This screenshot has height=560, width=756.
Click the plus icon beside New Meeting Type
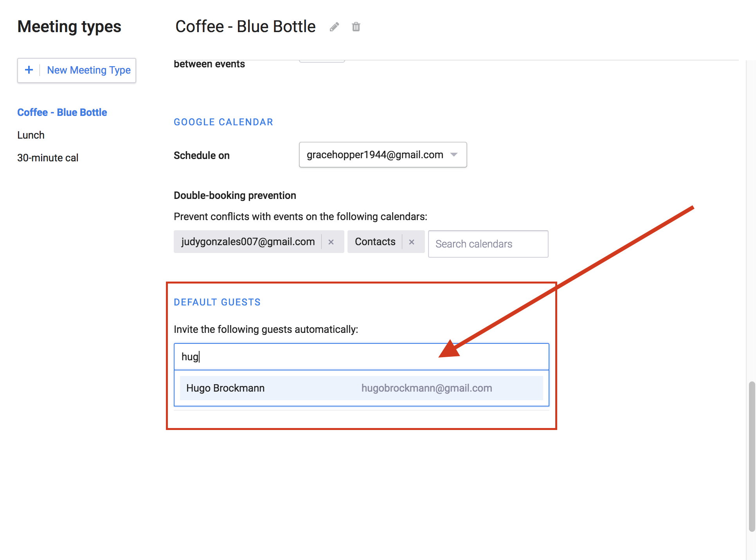29,70
